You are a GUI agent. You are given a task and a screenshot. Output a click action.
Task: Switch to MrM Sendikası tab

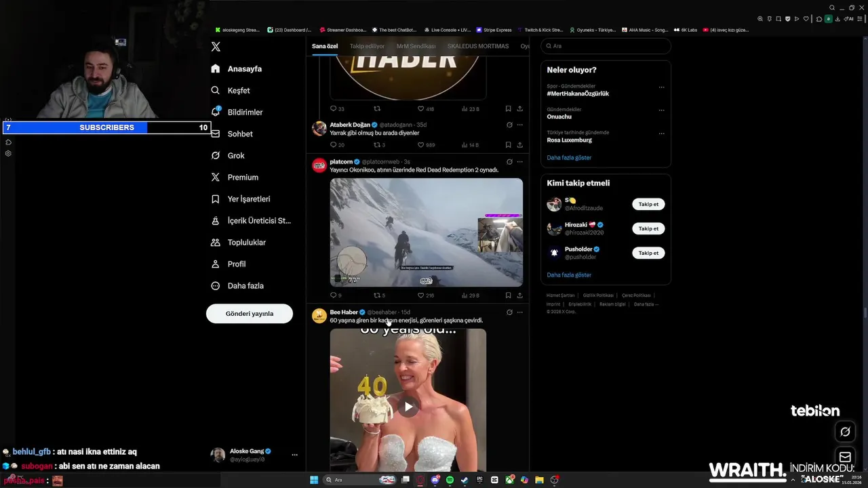click(416, 46)
